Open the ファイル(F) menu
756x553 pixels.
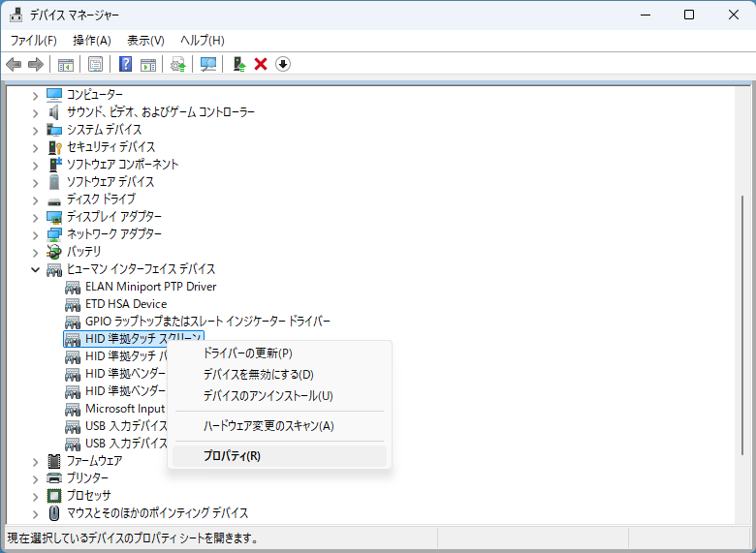33,41
